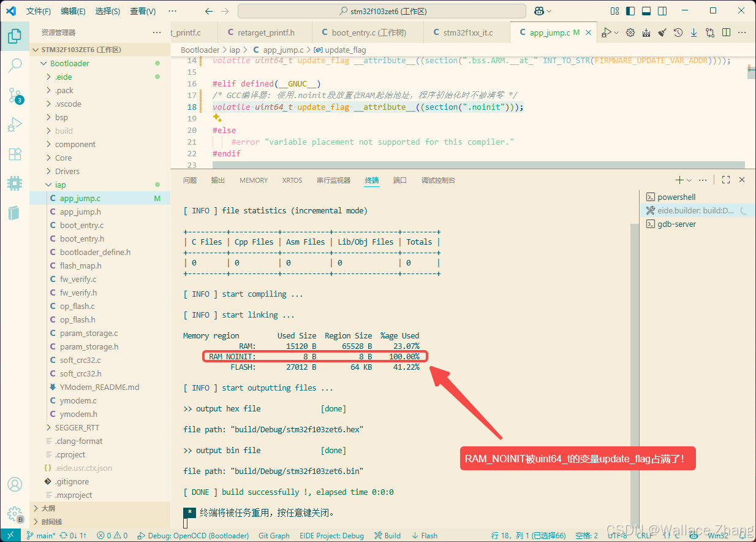
Task: Click main* branch in status bar
Action: pyautogui.click(x=40, y=535)
